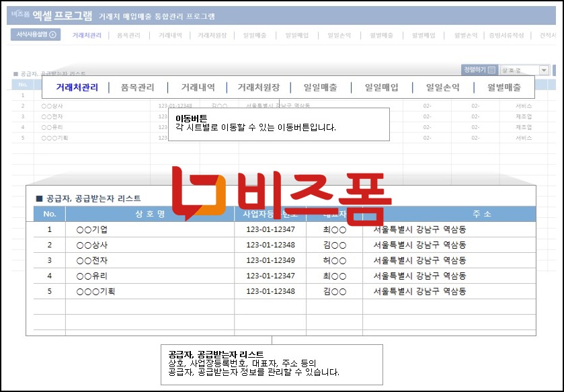This screenshot has width=564, height=392.
Task: Click the 정렬하기 sort button
Action: click(479, 70)
